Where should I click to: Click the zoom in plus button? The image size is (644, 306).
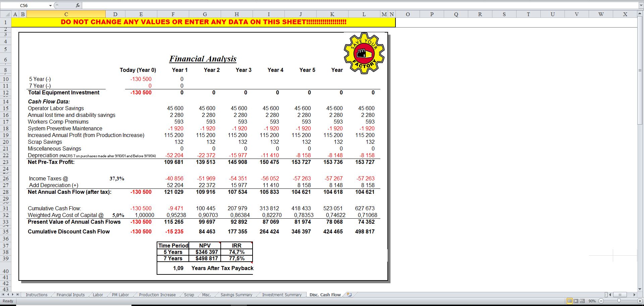coord(640,301)
